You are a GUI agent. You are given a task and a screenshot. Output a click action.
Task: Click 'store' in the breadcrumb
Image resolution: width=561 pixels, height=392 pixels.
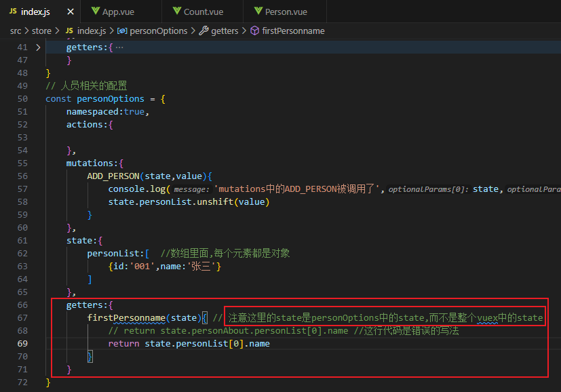point(41,31)
